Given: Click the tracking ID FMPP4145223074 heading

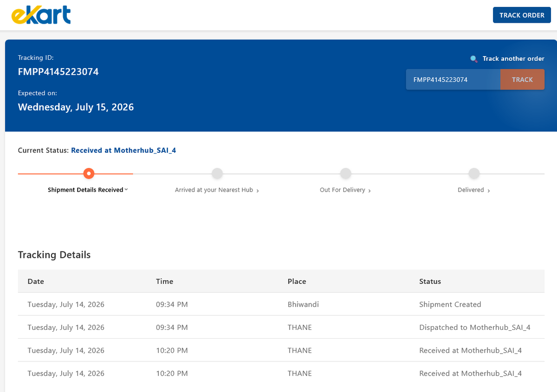Looking at the screenshot, I should coord(58,72).
